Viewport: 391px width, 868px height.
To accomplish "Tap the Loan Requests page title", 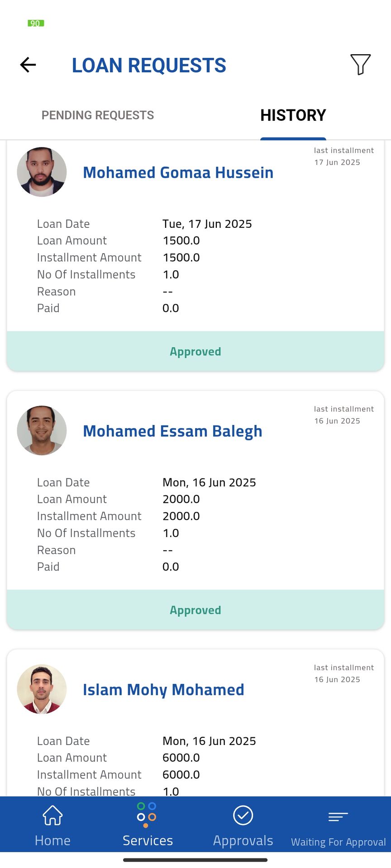I will [x=149, y=66].
